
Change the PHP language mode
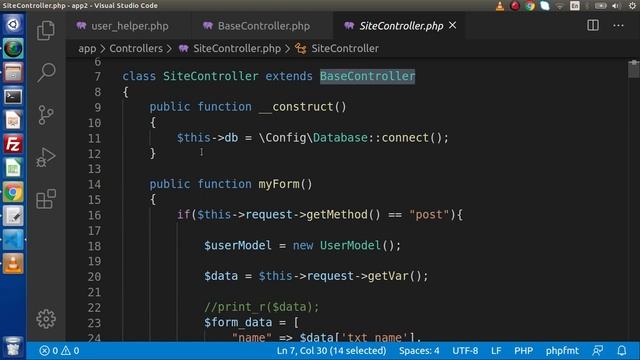click(x=523, y=351)
